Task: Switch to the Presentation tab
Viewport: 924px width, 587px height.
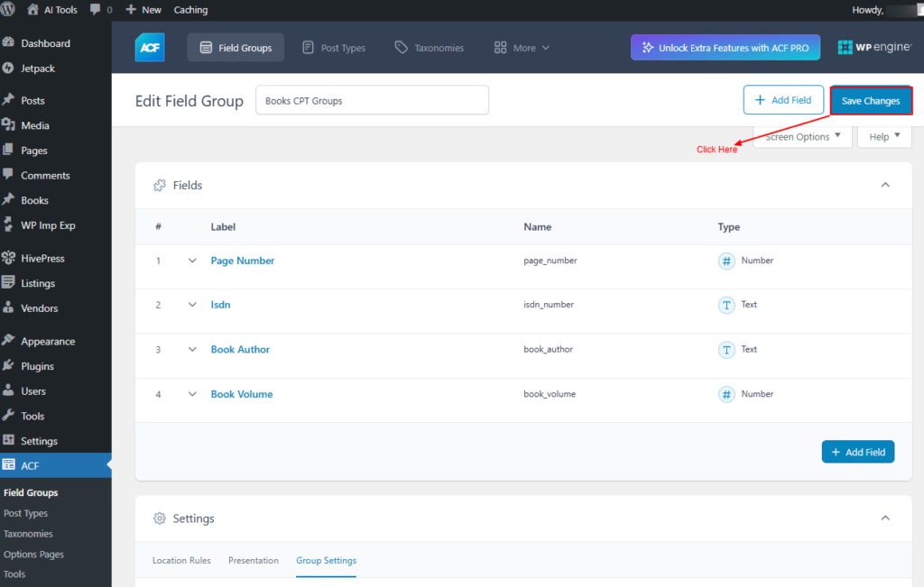Action: [x=254, y=560]
